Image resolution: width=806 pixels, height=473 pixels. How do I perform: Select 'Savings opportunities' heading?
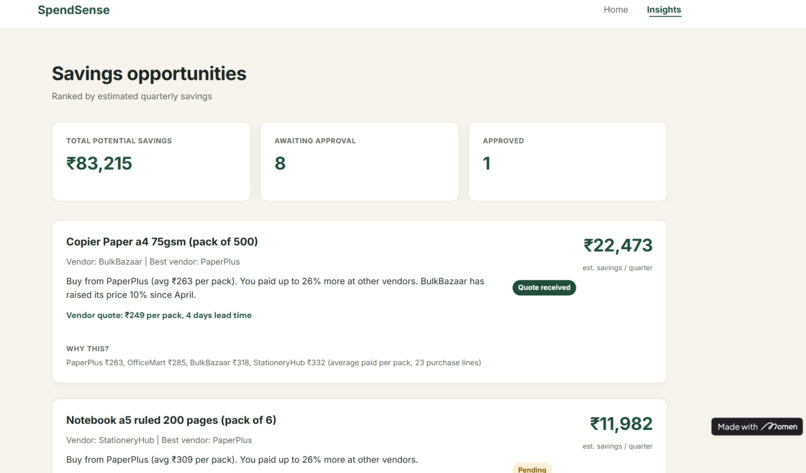149,74
